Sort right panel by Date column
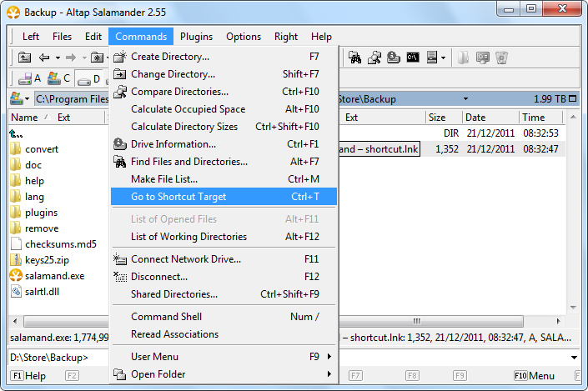588x391 pixels. pos(490,118)
